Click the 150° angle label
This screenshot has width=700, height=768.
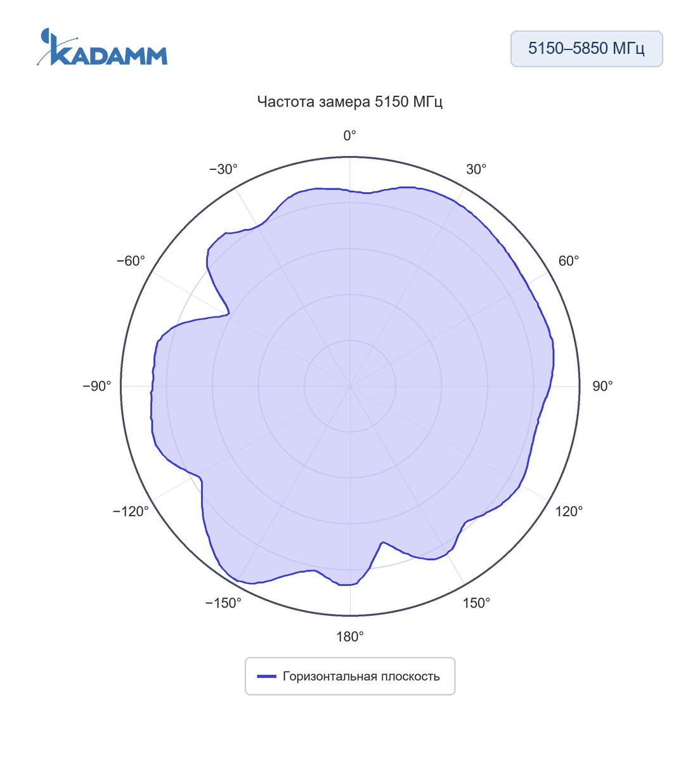(476, 603)
